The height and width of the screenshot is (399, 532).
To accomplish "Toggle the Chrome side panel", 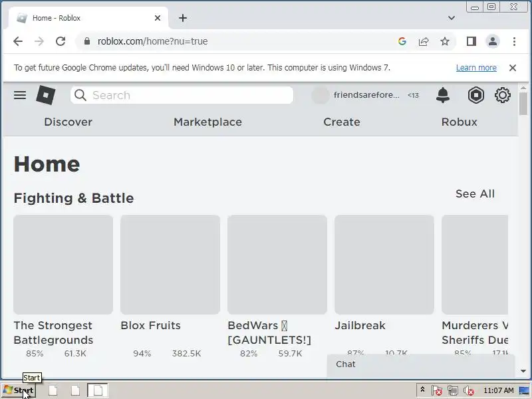I will click(471, 41).
